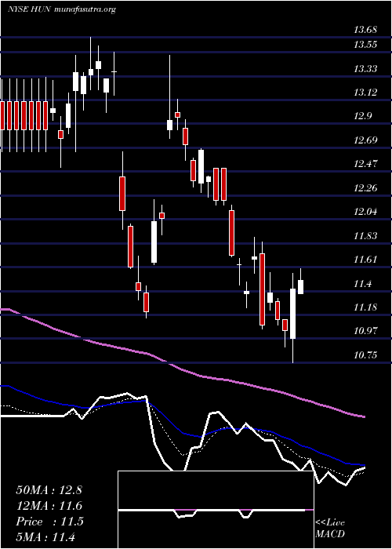Viewport: 392px width, 549px height.
Task: Click the NYSE HUN munafasutra.org title text
Action: click(62, 9)
